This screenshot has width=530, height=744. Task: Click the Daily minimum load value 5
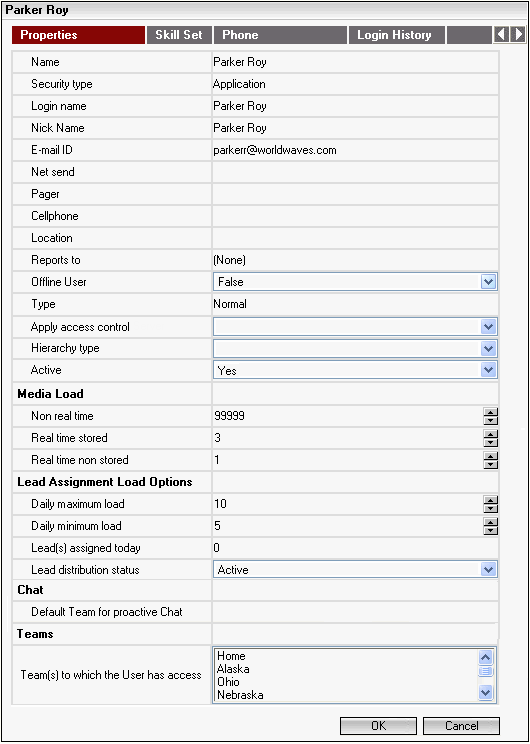[x=217, y=526]
